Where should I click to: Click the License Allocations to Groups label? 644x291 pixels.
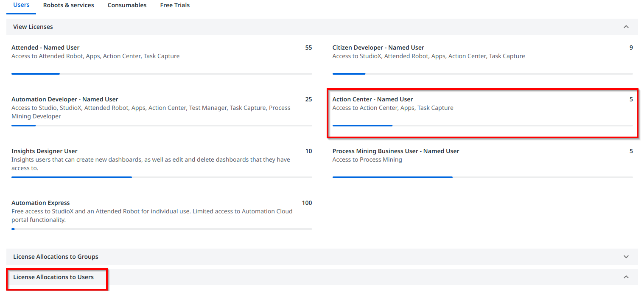(x=56, y=257)
